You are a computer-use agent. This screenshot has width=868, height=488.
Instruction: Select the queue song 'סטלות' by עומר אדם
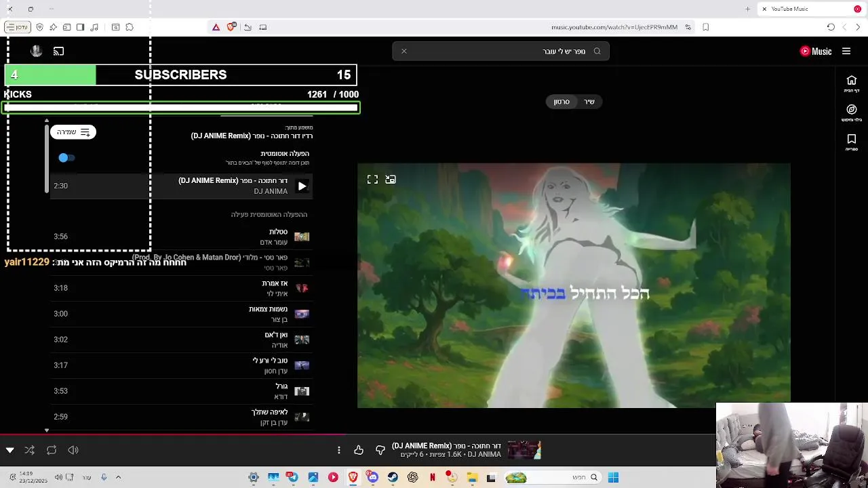coord(182,237)
